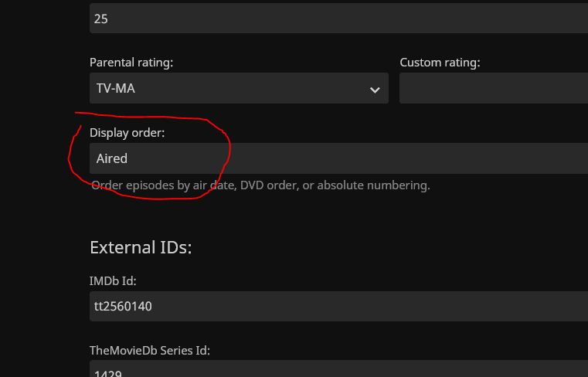Select the "Aired" value text

coord(112,158)
